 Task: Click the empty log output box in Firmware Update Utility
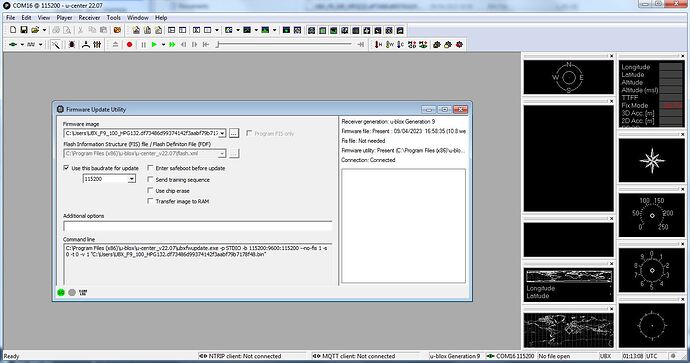(x=403, y=226)
